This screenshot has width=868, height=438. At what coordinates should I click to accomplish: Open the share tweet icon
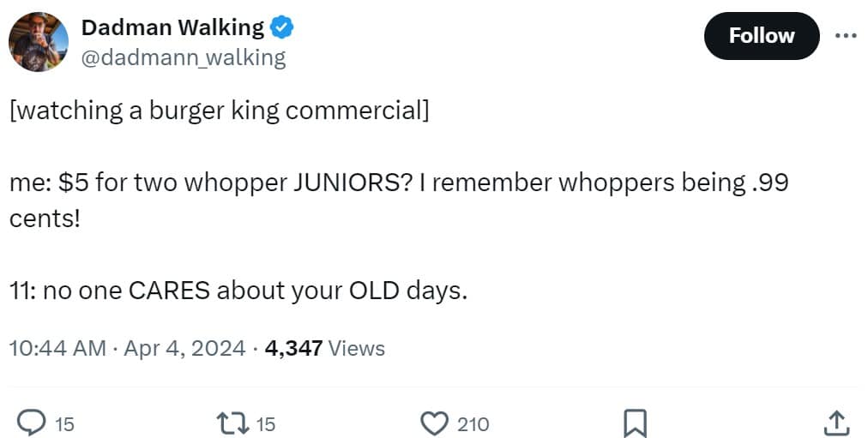click(x=836, y=423)
